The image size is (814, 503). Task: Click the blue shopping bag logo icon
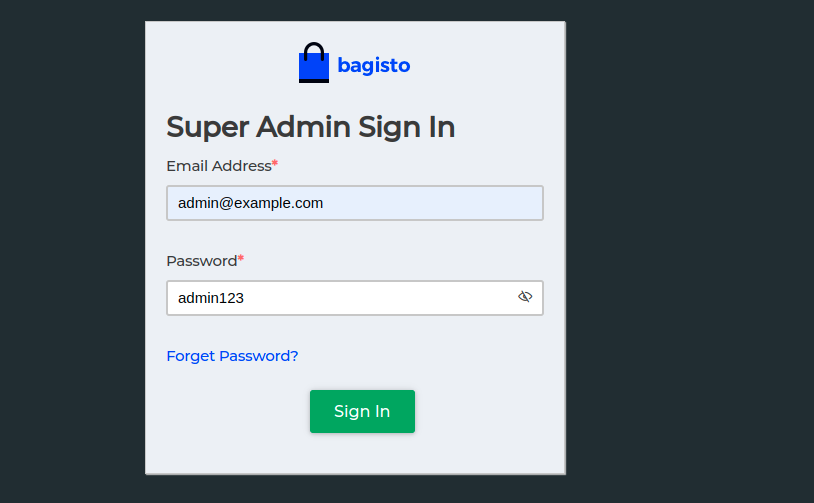coord(314,63)
